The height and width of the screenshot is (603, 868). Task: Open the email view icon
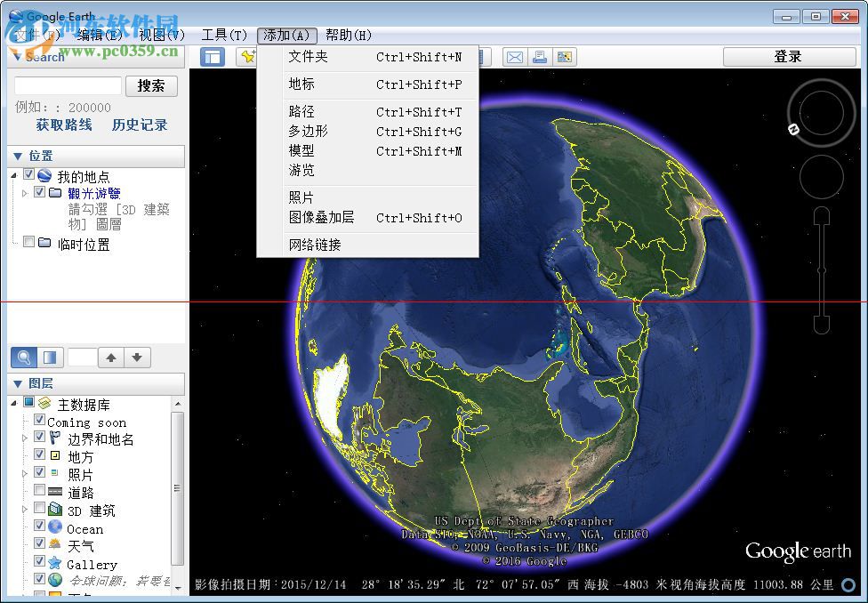tap(515, 56)
